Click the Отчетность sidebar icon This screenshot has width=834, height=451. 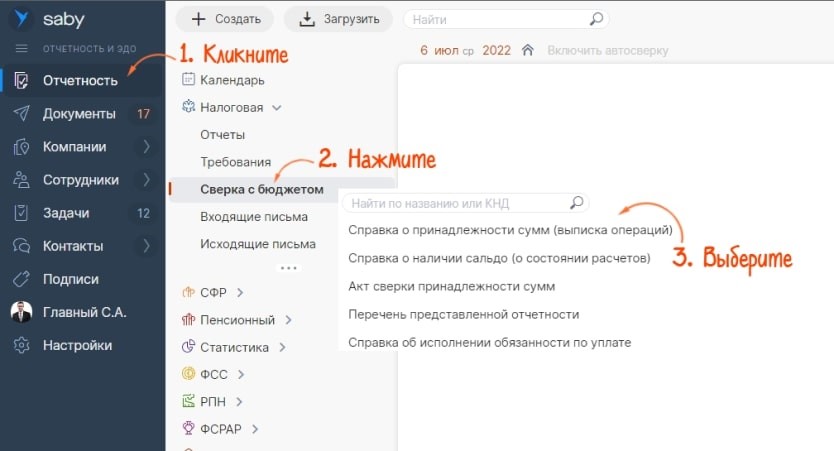21,81
